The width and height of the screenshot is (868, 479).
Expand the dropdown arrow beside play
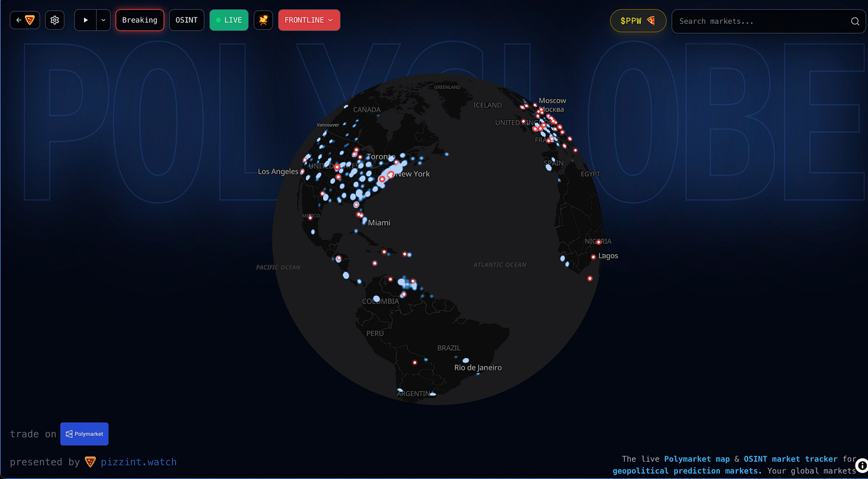(104, 20)
